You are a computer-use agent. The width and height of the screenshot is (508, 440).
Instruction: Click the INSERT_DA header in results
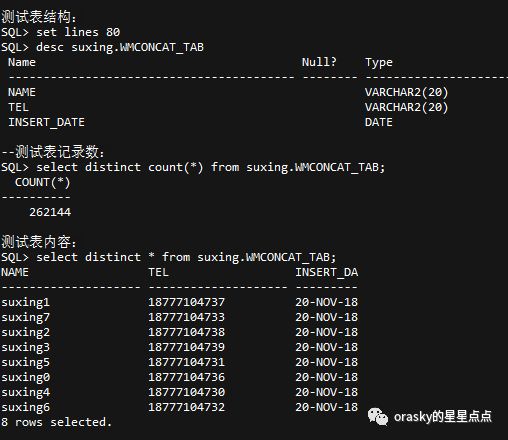327,272
